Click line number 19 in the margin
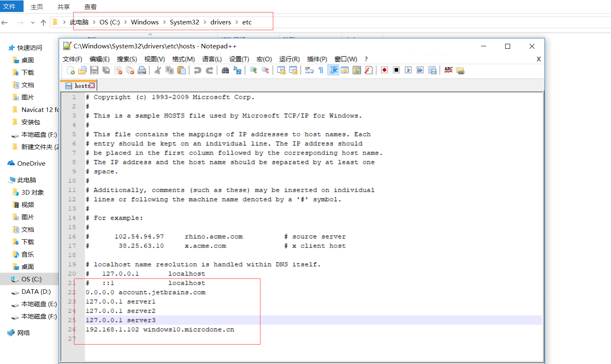The image size is (611, 364). [72, 264]
